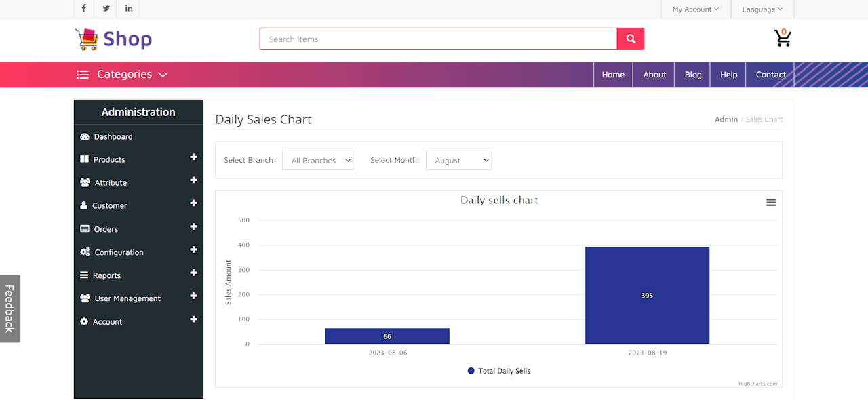Select the Home navigation item
The image size is (868, 400).
click(x=613, y=75)
